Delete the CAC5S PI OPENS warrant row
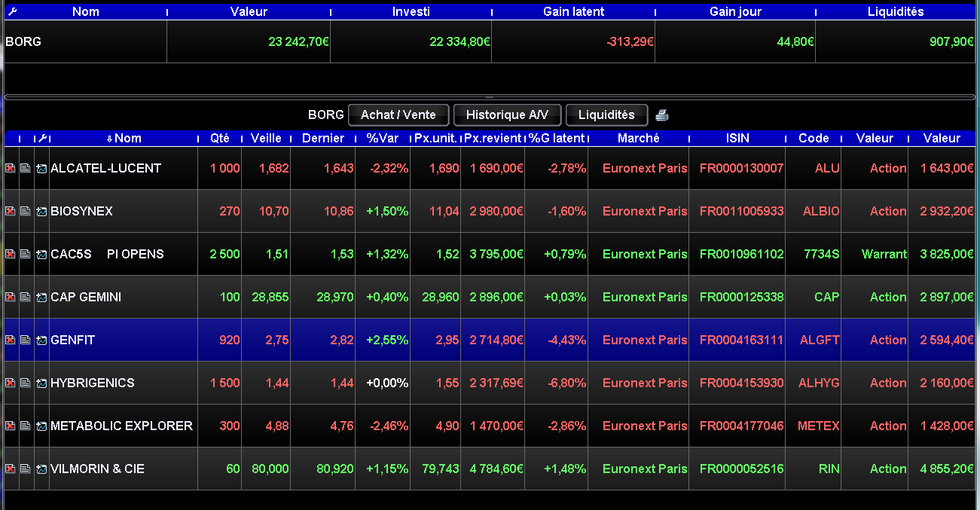The width and height of the screenshot is (980, 510). pos(11,255)
